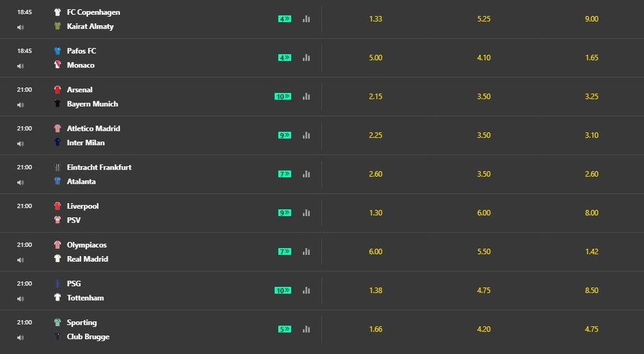Expand the 5 more markets badge for Sporting

click(285, 329)
